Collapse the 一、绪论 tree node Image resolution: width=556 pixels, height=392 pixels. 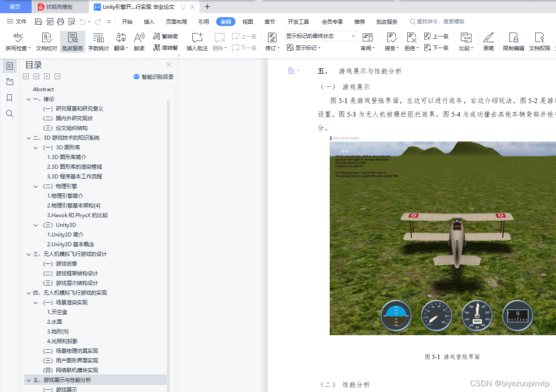pos(29,99)
